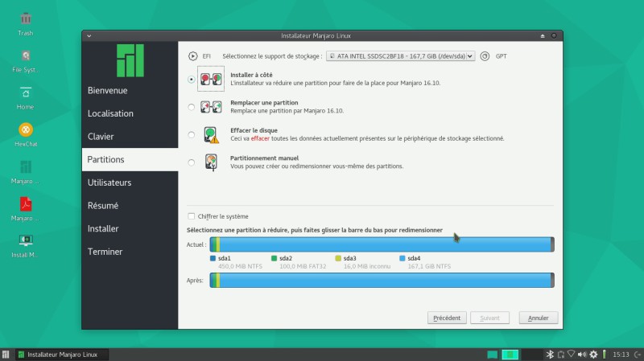
Task: Click the '167,1 GiB NTFS' label
Action: click(429, 267)
